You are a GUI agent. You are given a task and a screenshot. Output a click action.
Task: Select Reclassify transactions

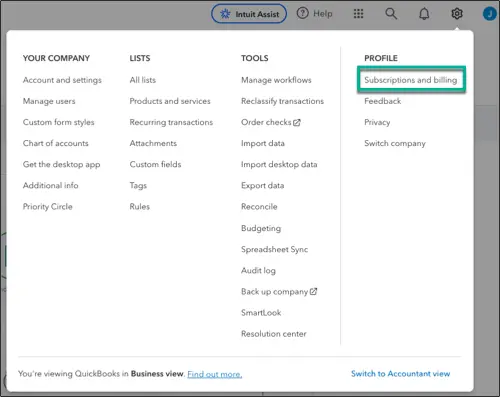(282, 101)
